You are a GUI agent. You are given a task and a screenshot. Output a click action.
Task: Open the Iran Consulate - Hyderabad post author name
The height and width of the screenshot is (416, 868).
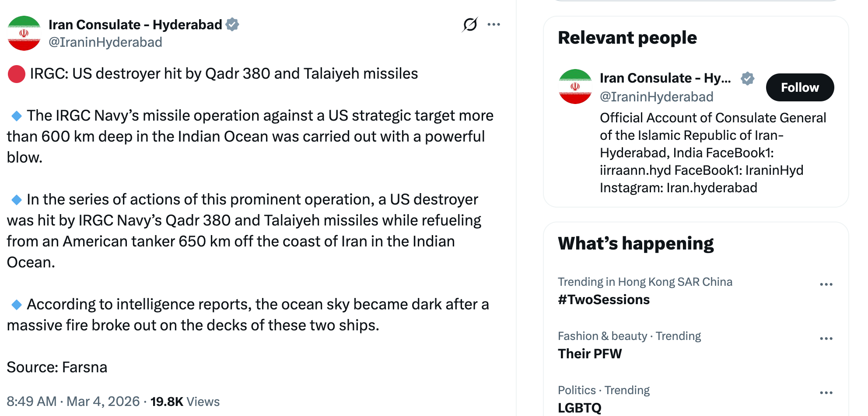135,24
